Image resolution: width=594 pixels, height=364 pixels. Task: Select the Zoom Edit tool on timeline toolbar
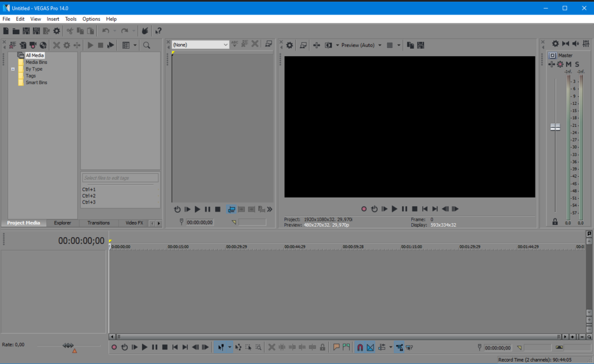[x=258, y=347]
